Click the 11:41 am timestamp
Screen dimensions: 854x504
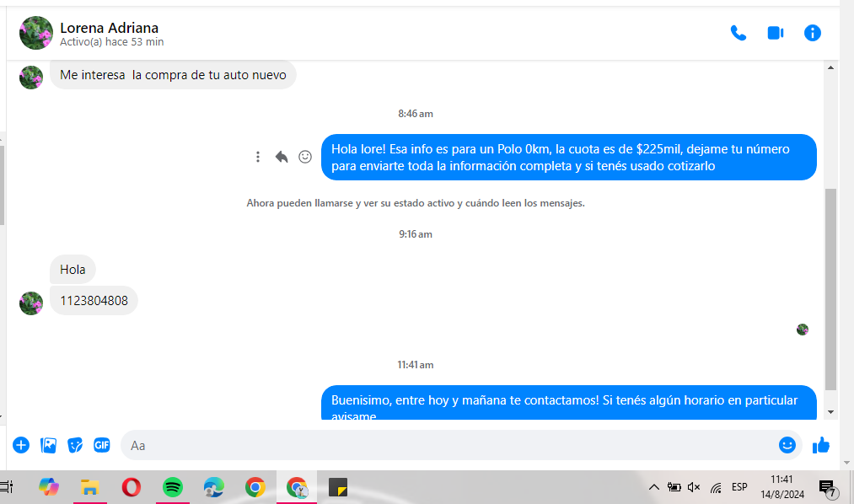(x=416, y=365)
